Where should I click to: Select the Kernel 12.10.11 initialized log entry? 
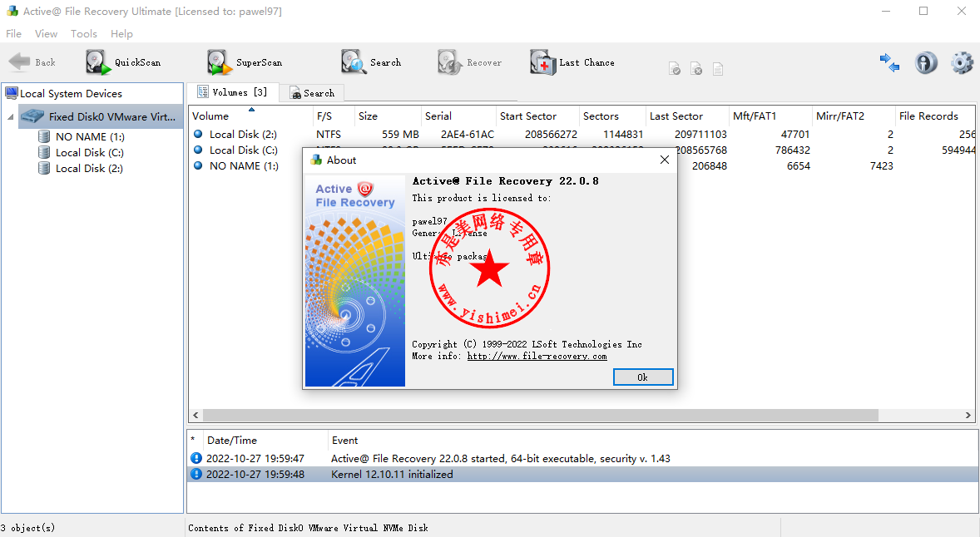pyautogui.click(x=583, y=475)
